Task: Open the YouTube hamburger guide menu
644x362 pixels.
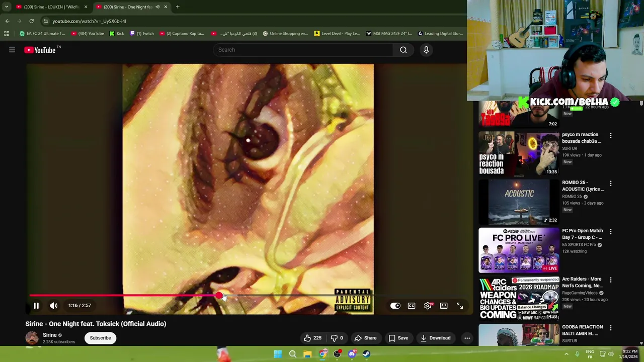Action: [12, 50]
